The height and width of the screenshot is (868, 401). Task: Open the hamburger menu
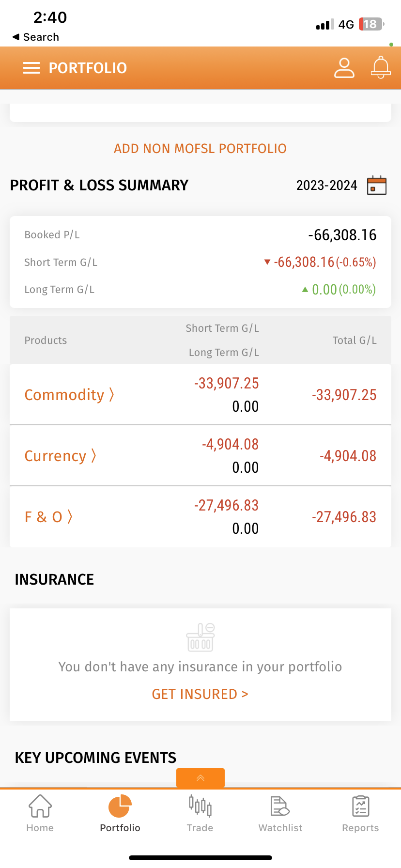pyautogui.click(x=31, y=68)
